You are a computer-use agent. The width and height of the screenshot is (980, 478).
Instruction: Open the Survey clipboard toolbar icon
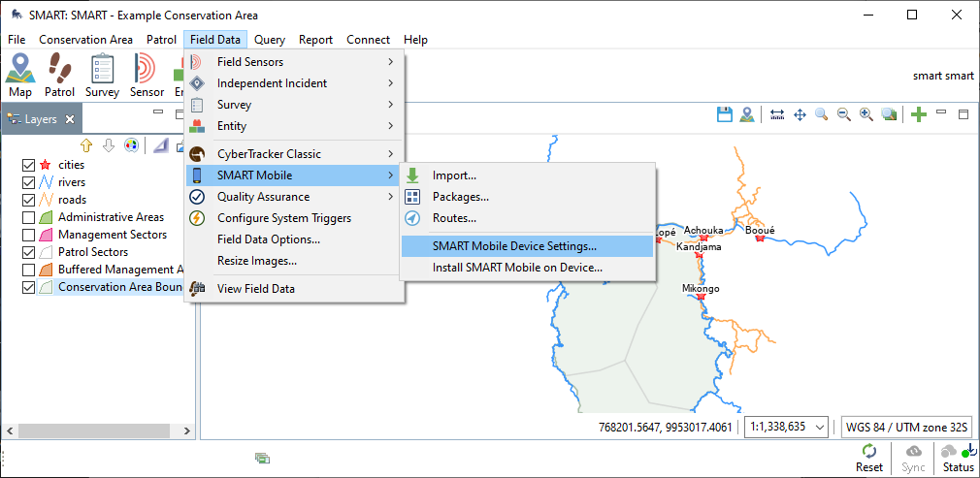coord(102,75)
